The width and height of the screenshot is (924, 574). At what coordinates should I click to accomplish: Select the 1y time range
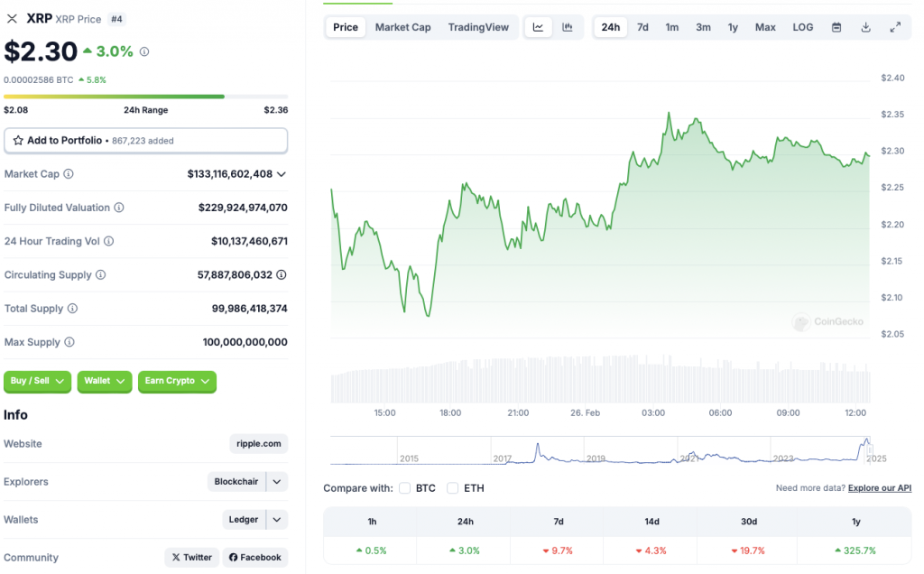pyautogui.click(x=733, y=27)
